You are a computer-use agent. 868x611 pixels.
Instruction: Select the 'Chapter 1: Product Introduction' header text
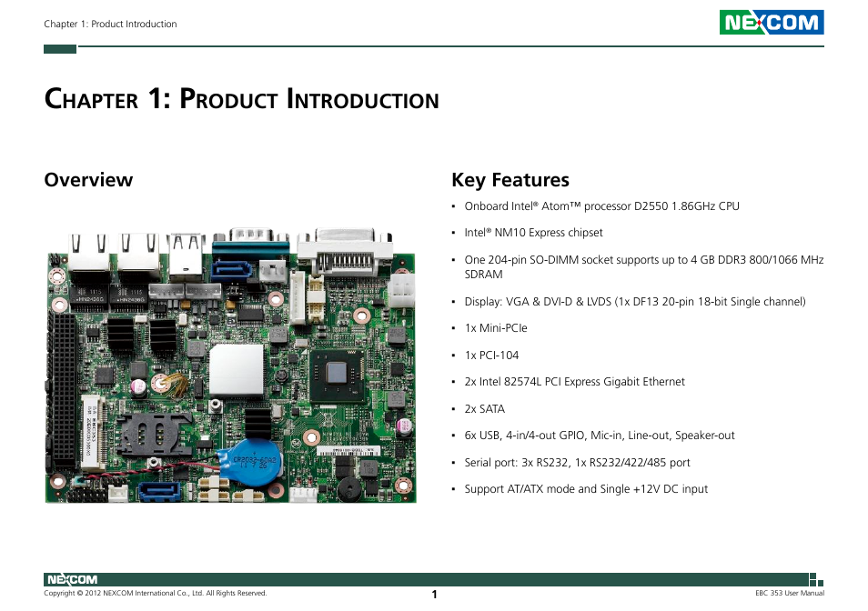(x=110, y=24)
